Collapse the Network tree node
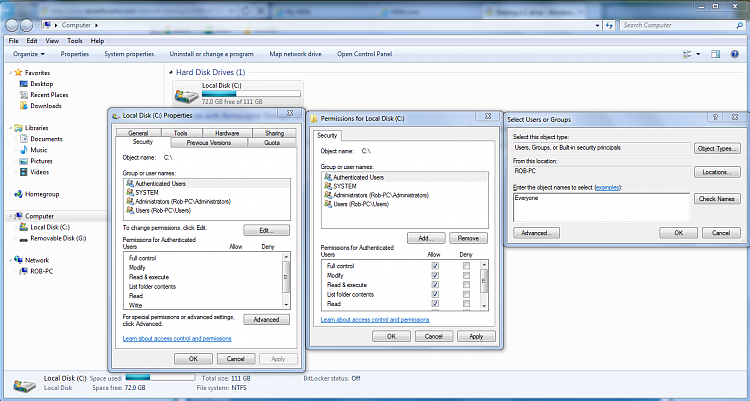750x401 pixels. pyautogui.click(x=11, y=260)
